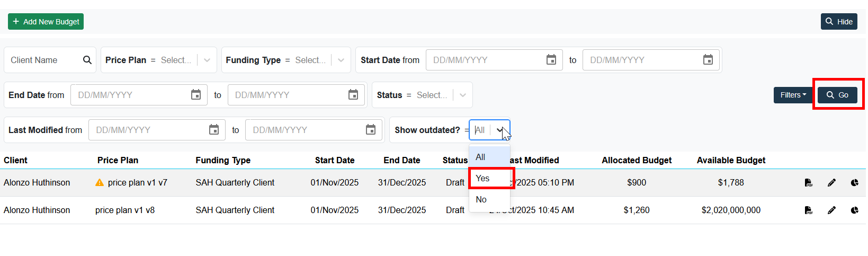Expand the Funding Type dropdown
868x256 pixels.
point(341,60)
